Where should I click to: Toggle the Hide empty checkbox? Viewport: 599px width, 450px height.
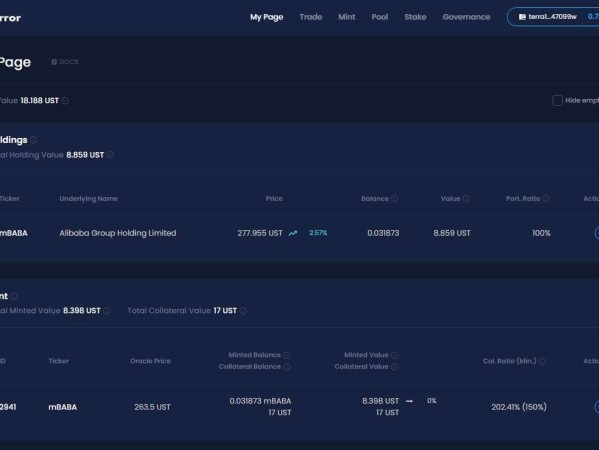coord(557,100)
